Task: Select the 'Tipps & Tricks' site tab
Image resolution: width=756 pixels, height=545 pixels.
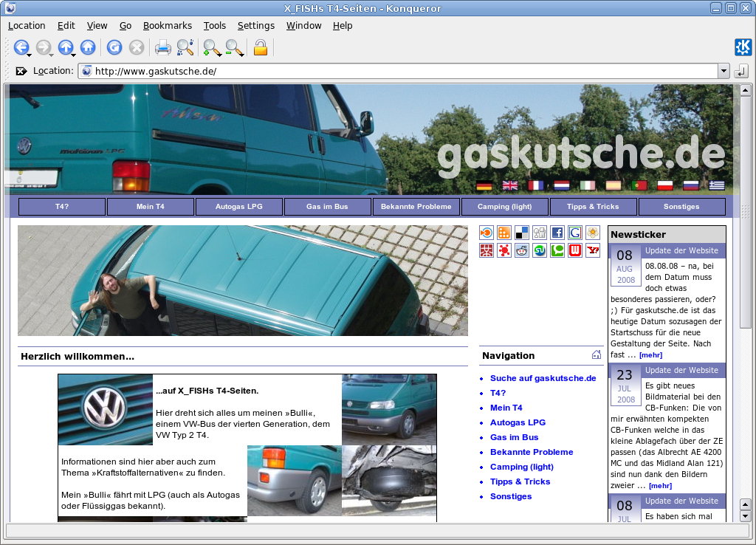Action: (x=593, y=207)
